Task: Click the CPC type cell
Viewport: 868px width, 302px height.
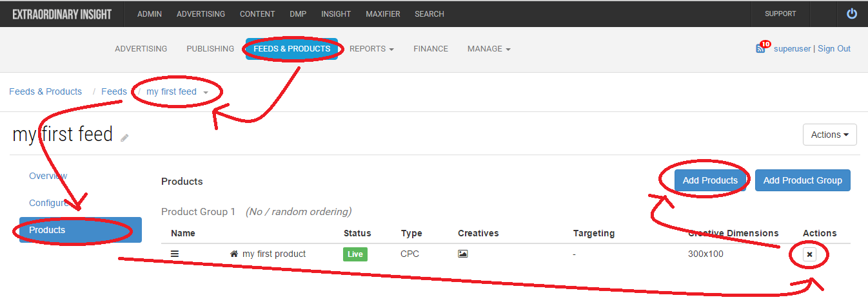Action: [409, 254]
